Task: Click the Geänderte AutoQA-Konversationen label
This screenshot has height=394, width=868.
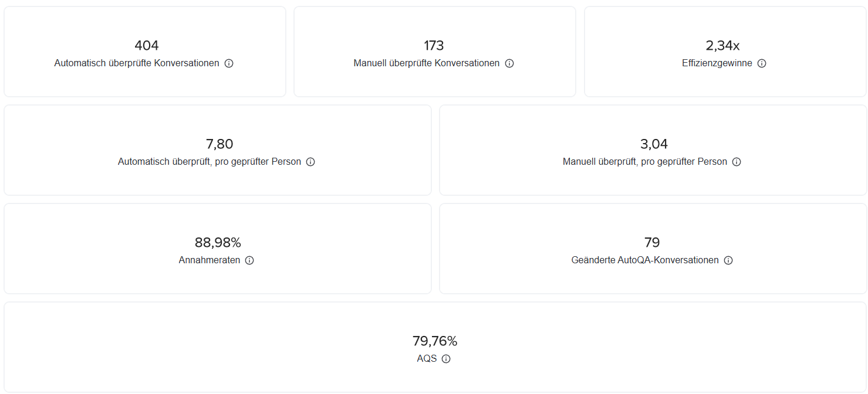Action: point(645,260)
